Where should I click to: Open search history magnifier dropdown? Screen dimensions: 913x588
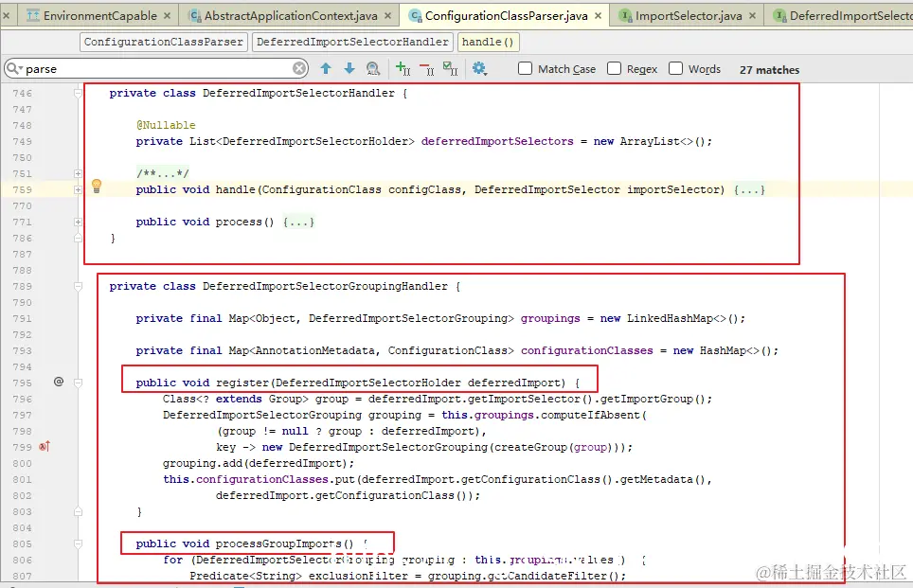coord(14,69)
